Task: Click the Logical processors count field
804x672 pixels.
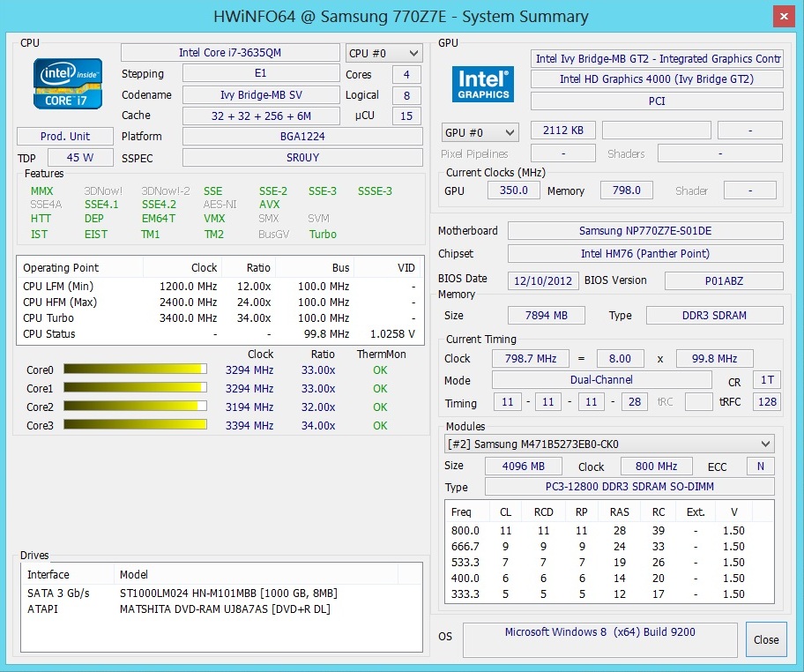Action: click(x=406, y=95)
